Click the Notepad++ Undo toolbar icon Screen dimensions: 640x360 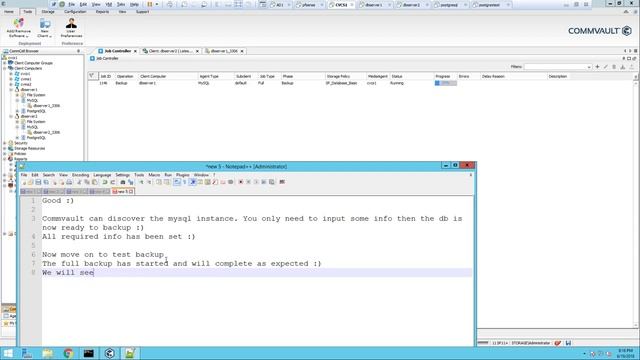coord(105,182)
